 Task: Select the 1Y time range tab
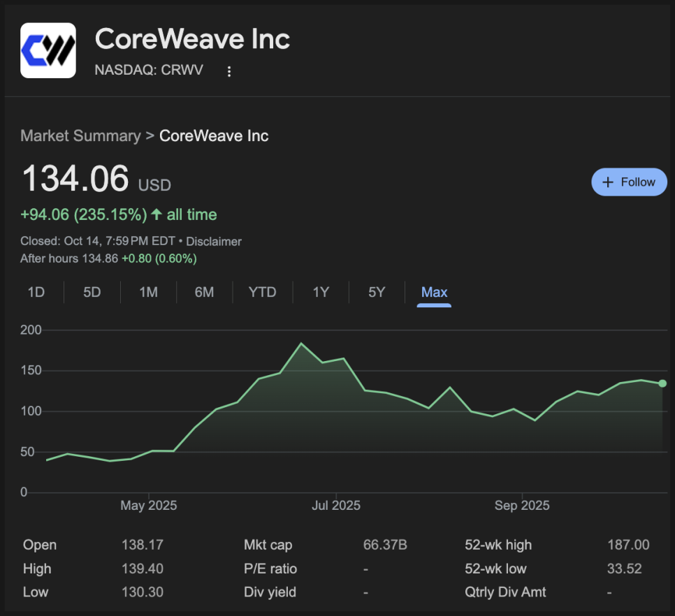coord(321,292)
